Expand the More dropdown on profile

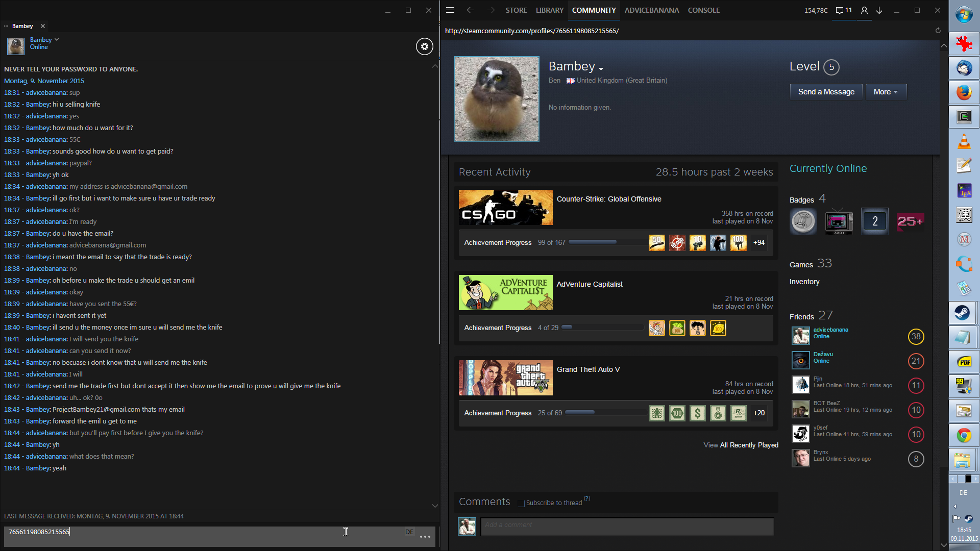[x=886, y=92]
